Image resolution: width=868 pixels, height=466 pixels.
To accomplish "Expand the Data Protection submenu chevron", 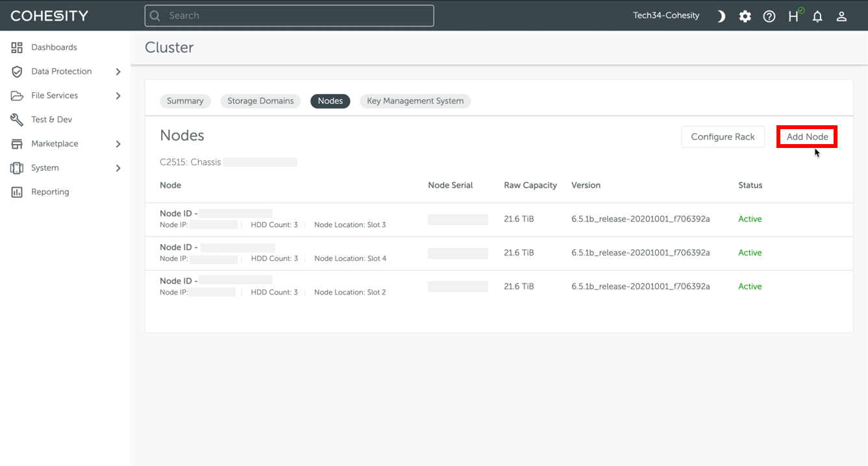I will pyautogui.click(x=118, y=71).
